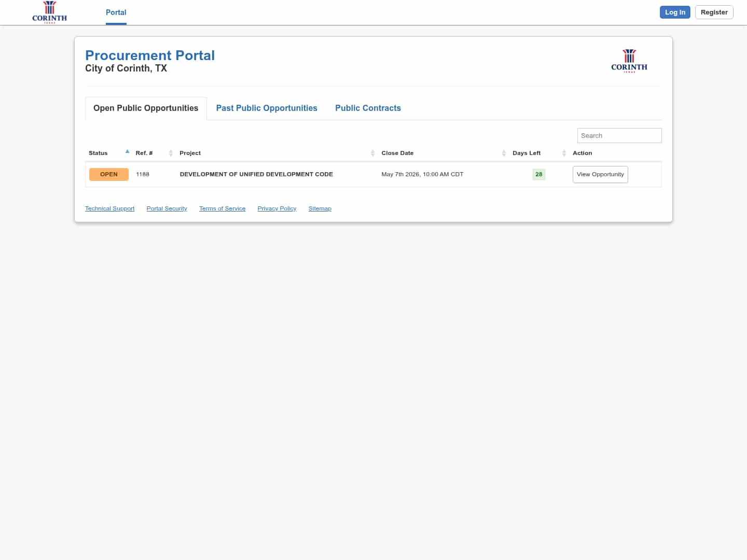Click the Status column sort arrow
Viewport: 747px width, 560px height.
point(127,151)
